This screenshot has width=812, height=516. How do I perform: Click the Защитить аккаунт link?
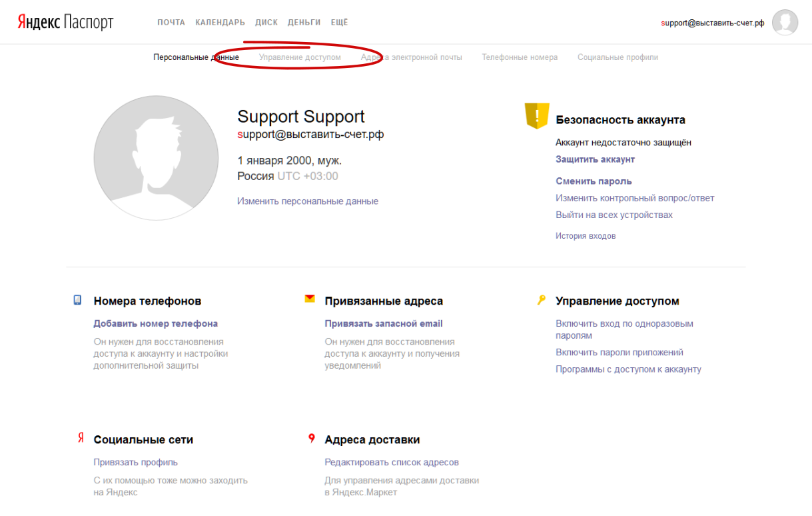[x=596, y=159]
